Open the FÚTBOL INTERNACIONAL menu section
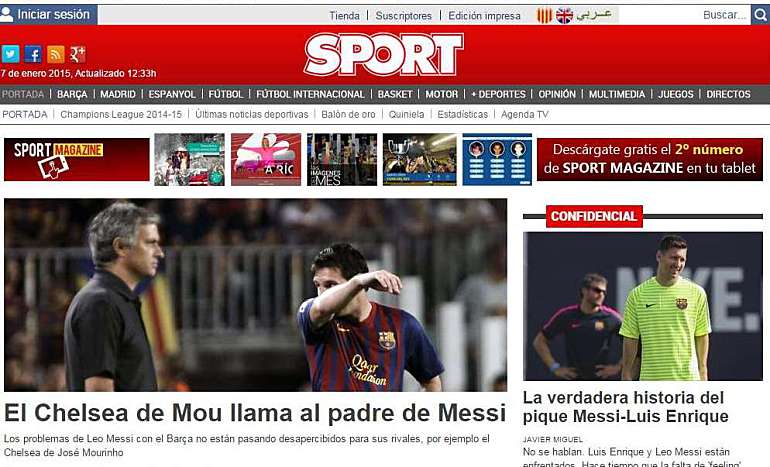The width and height of the screenshot is (770, 467). [310, 94]
